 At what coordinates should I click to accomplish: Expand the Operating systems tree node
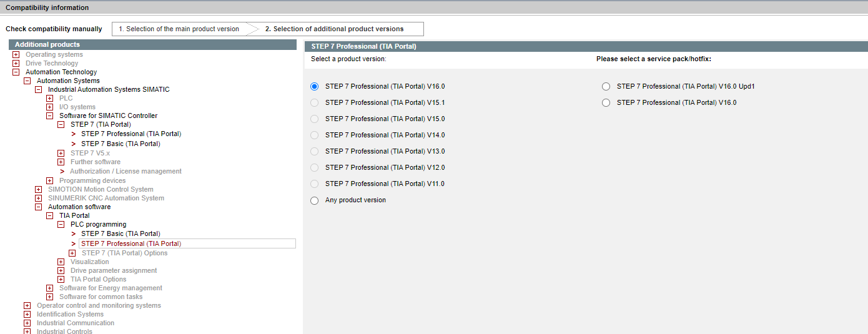pyautogui.click(x=16, y=55)
